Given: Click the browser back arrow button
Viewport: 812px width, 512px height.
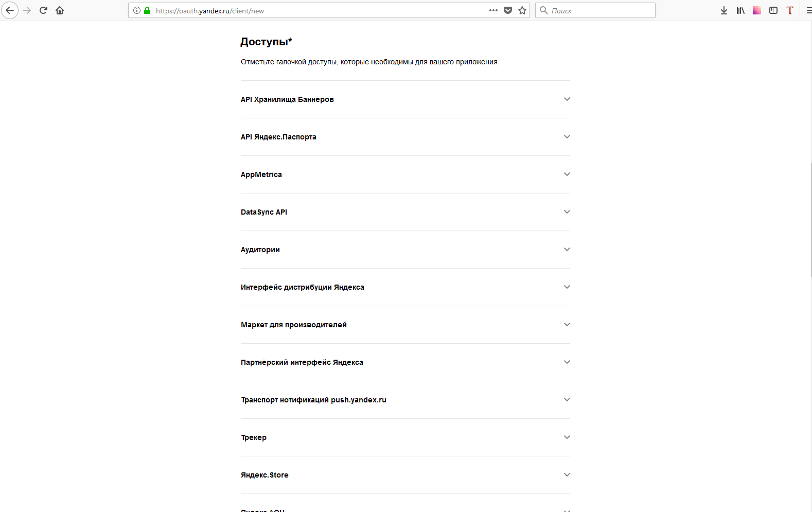Looking at the screenshot, I should (10, 10).
